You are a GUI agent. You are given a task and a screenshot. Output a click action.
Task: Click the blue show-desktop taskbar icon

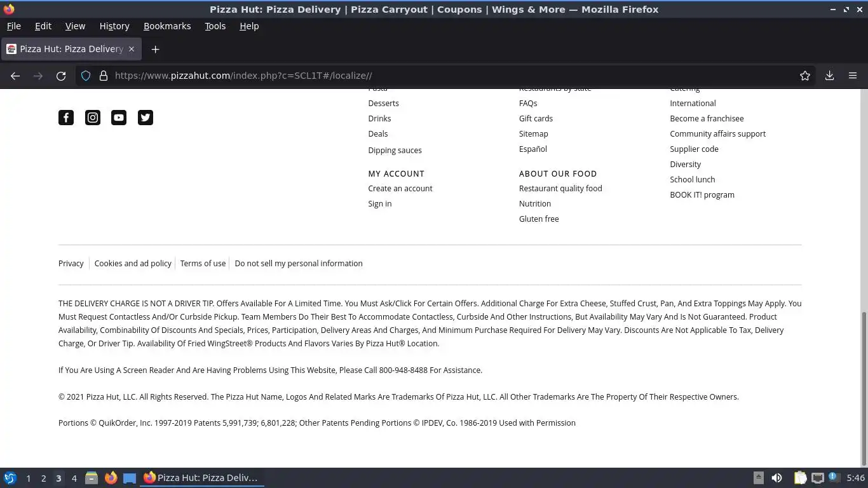[x=130, y=478]
